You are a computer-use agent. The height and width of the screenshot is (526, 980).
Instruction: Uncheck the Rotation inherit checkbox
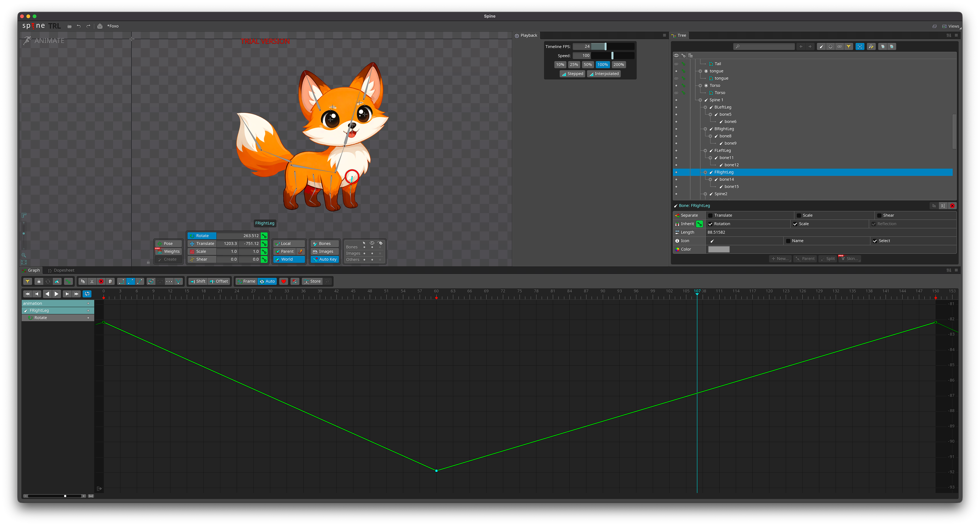point(710,224)
